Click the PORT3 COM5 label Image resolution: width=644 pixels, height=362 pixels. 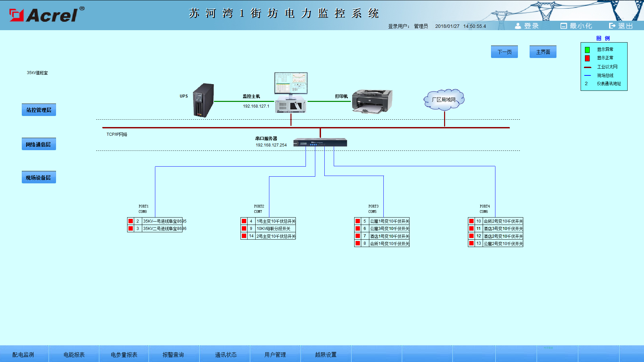coord(373,209)
